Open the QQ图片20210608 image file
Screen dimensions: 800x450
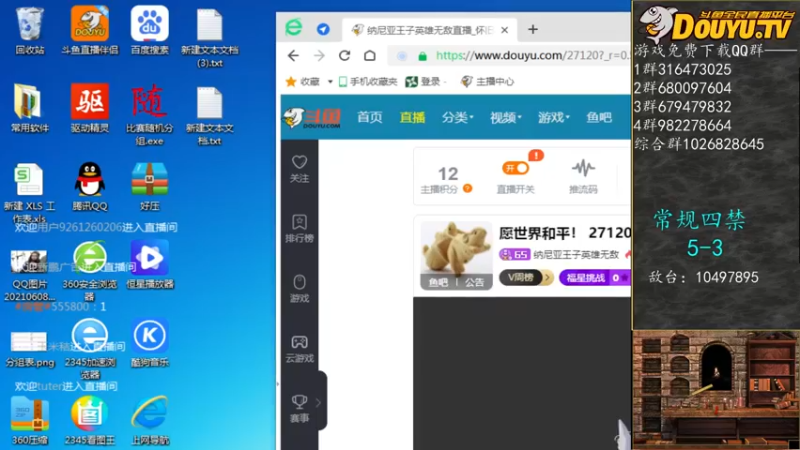30,274
